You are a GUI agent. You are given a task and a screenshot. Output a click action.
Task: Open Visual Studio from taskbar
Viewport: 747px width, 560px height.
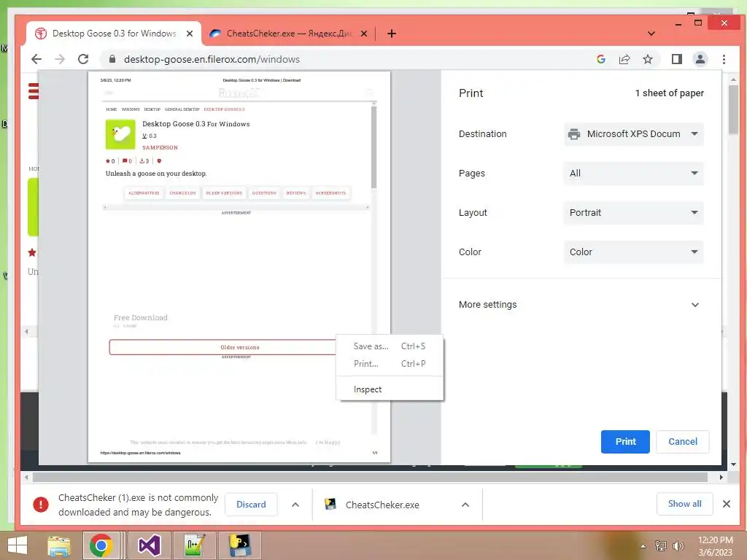pyautogui.click(x=150, y=545)
